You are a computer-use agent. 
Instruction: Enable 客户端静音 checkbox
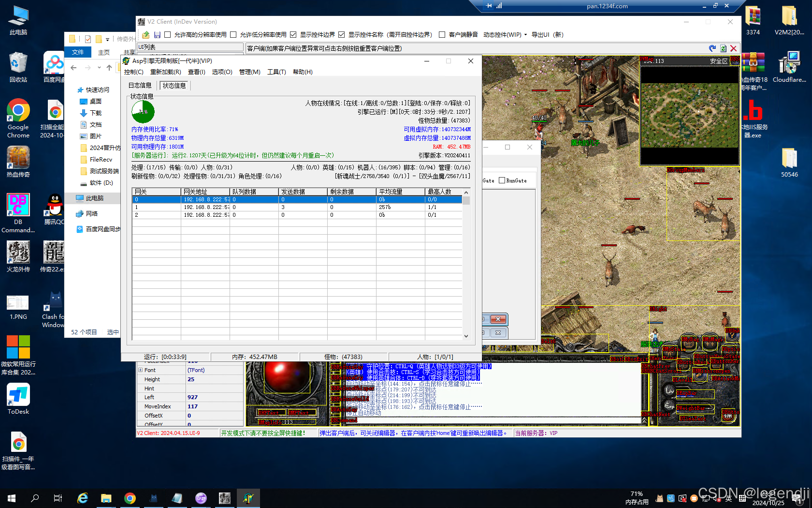point(442,35)
